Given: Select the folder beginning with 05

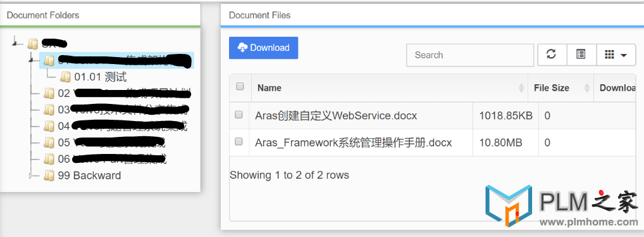Looking at the screenshot, I should coord(112,143).
